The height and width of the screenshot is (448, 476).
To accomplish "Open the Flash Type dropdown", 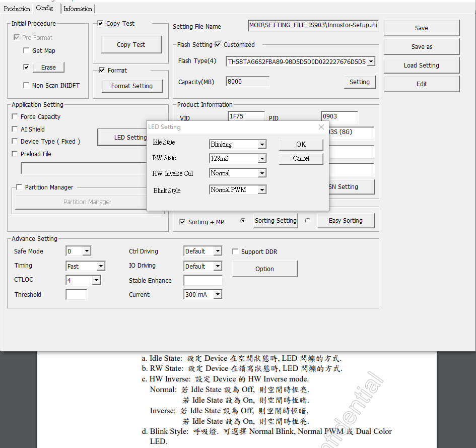I will pyautogui.click(x=371, y=61).
